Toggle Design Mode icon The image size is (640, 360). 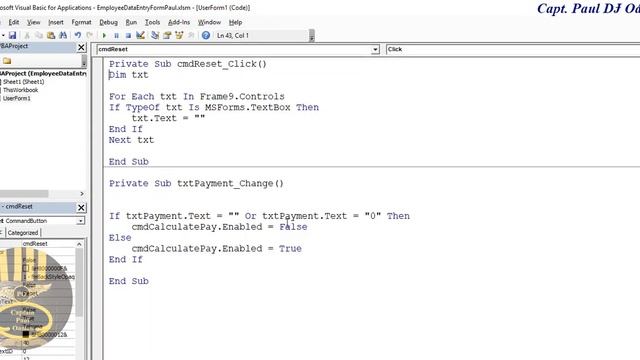coord(140,36)
